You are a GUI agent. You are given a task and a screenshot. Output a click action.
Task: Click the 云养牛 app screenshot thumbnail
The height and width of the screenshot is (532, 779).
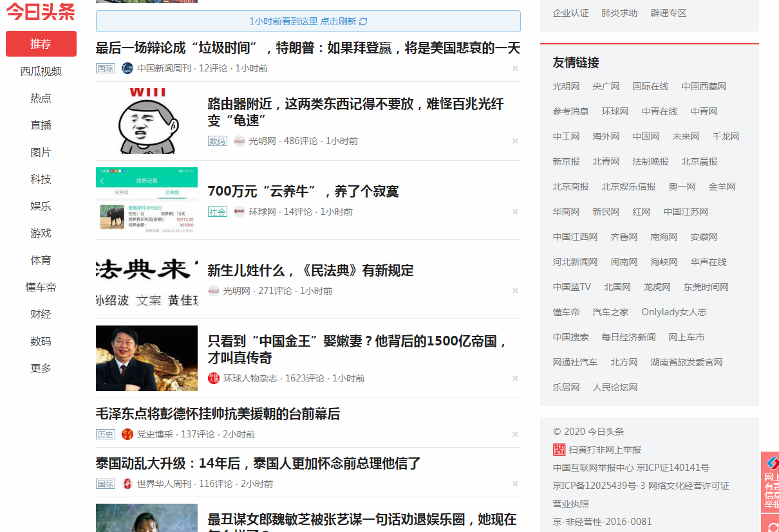click(x=147, y=200)
